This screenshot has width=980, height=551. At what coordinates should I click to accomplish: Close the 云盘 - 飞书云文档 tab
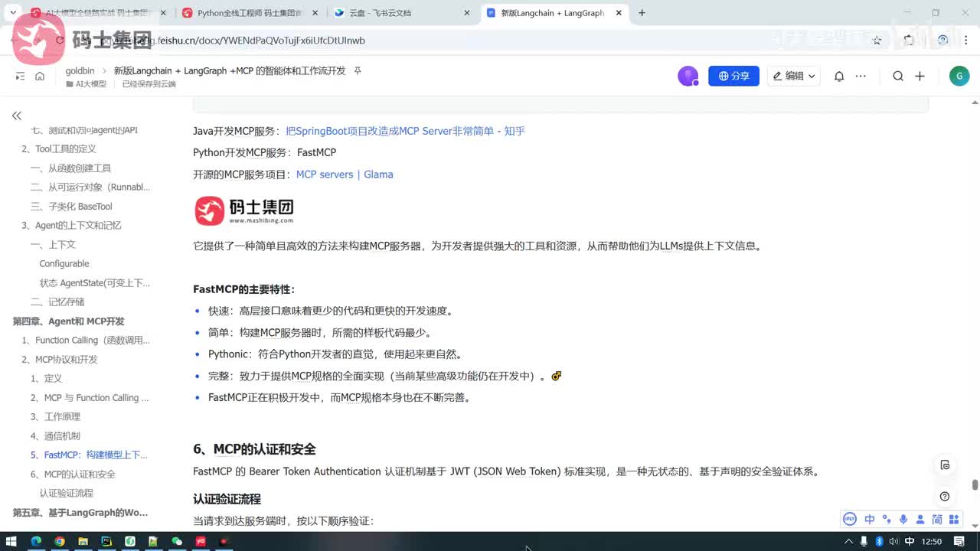(467, 13)
